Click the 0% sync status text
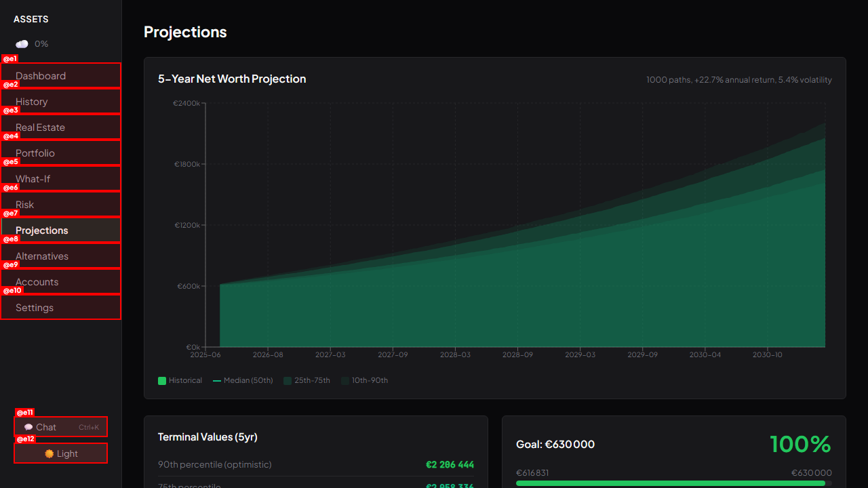868x488 pixels. point(41,44)
